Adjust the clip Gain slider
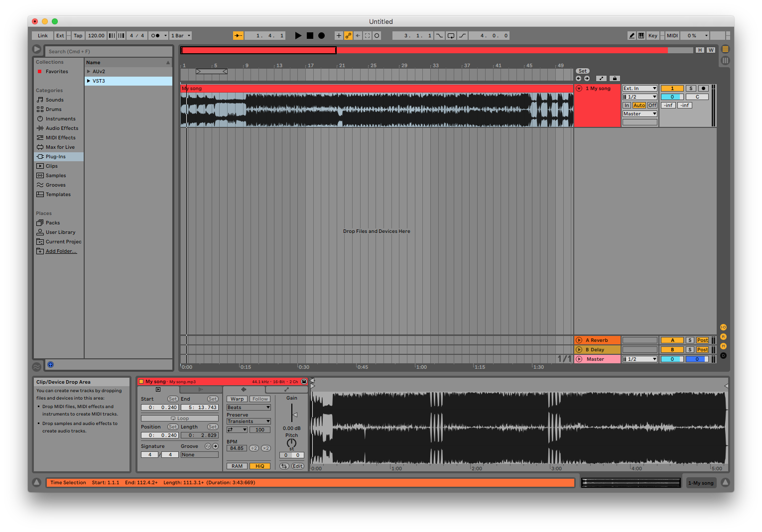Image resolution: width=762 pixels, height=532 pixels. click(294, 414)
